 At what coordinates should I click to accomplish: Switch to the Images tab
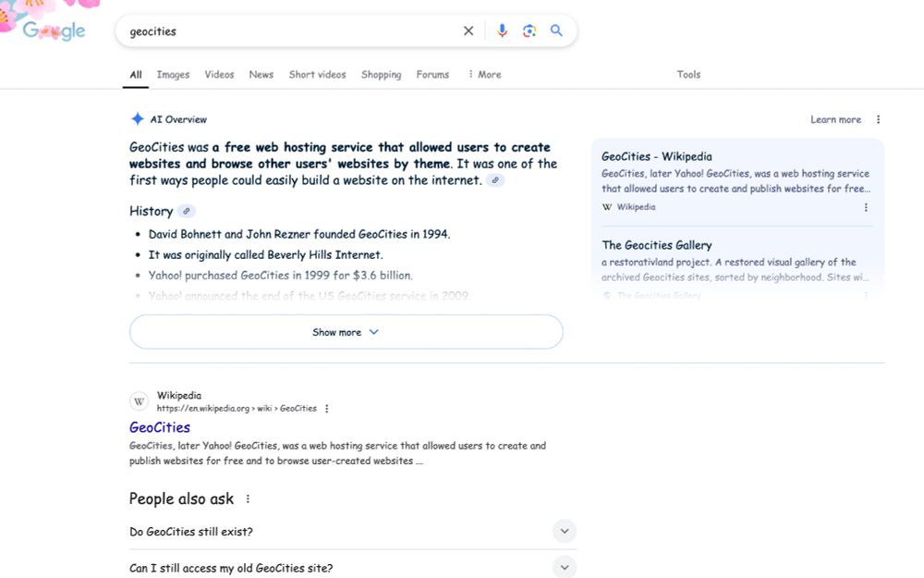click(173, 74)
